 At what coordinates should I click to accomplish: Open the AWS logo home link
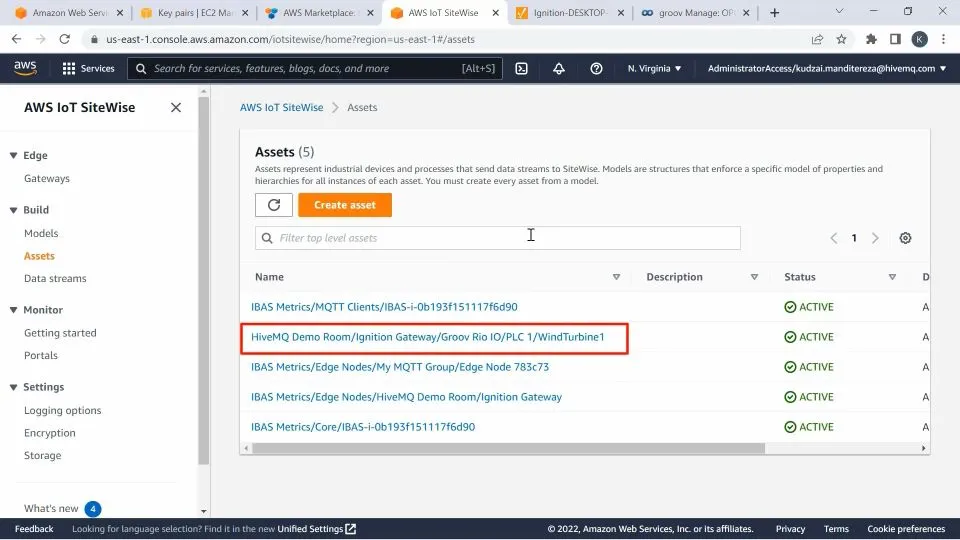25,68
